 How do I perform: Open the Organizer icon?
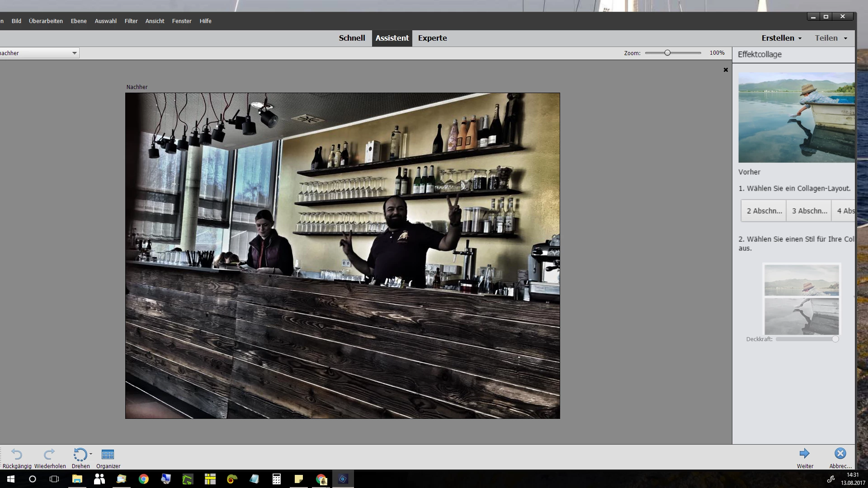(x=108, y=454)
